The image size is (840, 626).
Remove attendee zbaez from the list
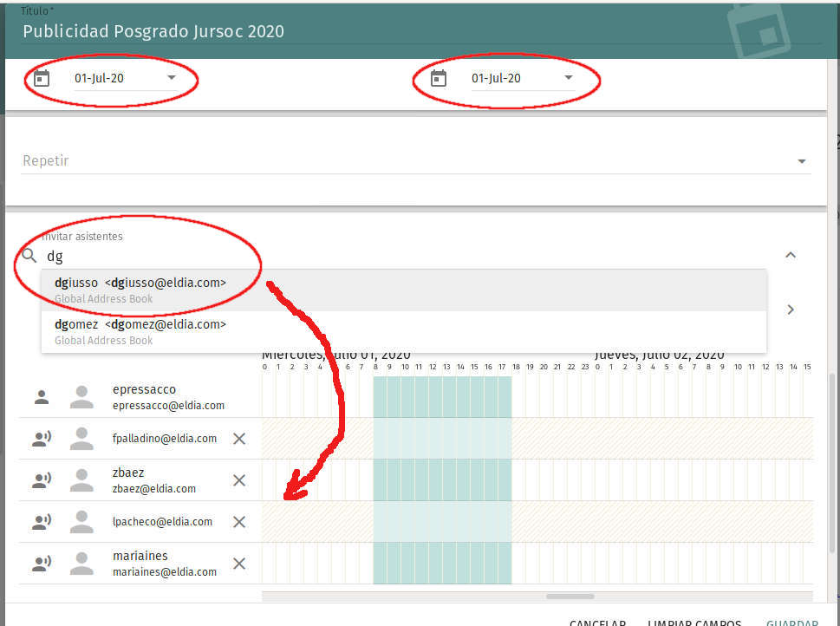coord(239,480)
